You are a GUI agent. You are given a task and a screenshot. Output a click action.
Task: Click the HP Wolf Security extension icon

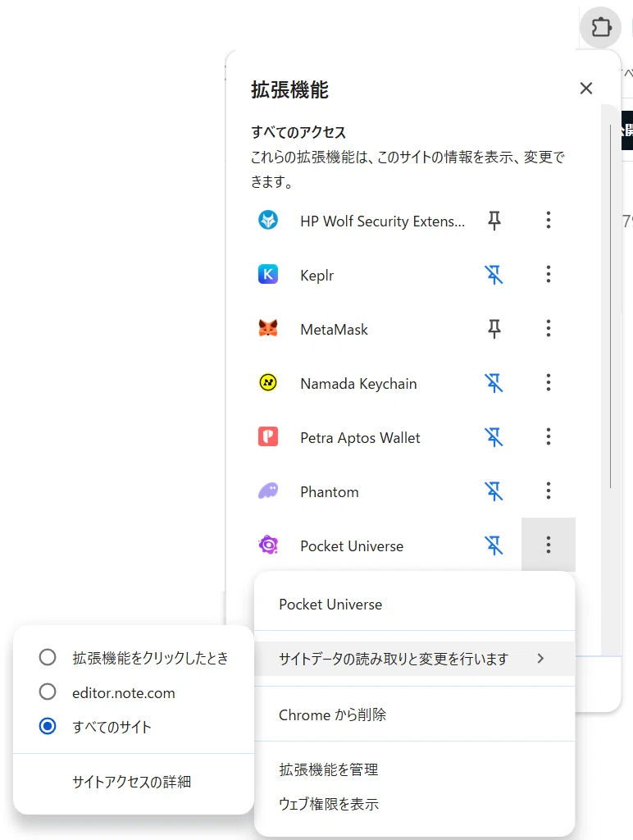point(268,220)
